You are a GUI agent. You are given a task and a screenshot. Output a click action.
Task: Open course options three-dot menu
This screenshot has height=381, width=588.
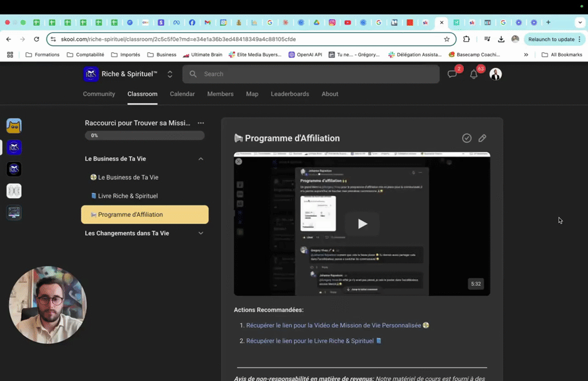[x=201, y=123]
